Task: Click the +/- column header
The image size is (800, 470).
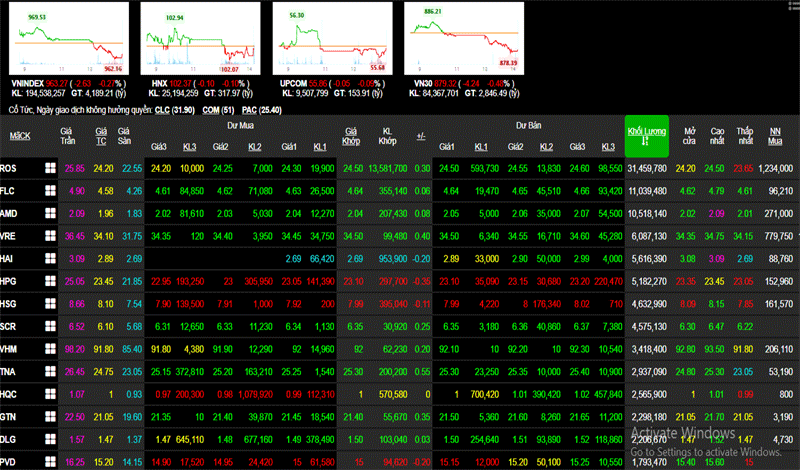Action: tap(421, 136)
